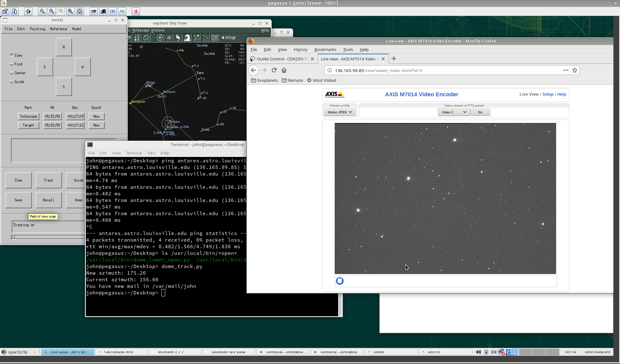The image size is (620, 364).
Task: Switch to Outlet Control - CDK20N tab
Action: [x=282, y=59]
